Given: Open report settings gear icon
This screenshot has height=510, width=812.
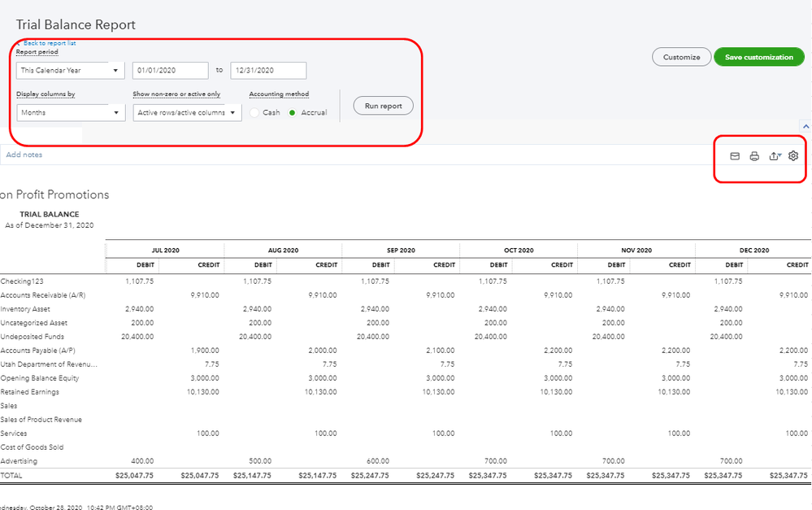Looking at the screenshot, I should (794, 156).
